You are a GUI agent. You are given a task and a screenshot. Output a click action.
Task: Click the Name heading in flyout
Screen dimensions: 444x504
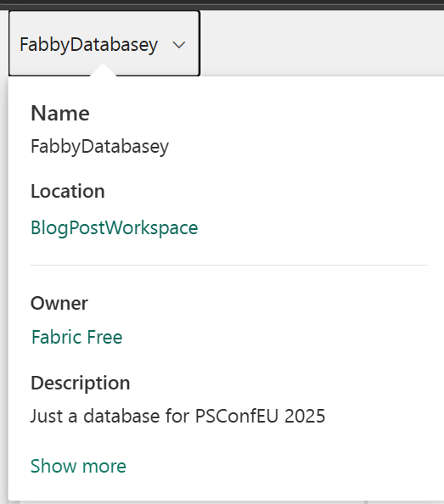60,114
